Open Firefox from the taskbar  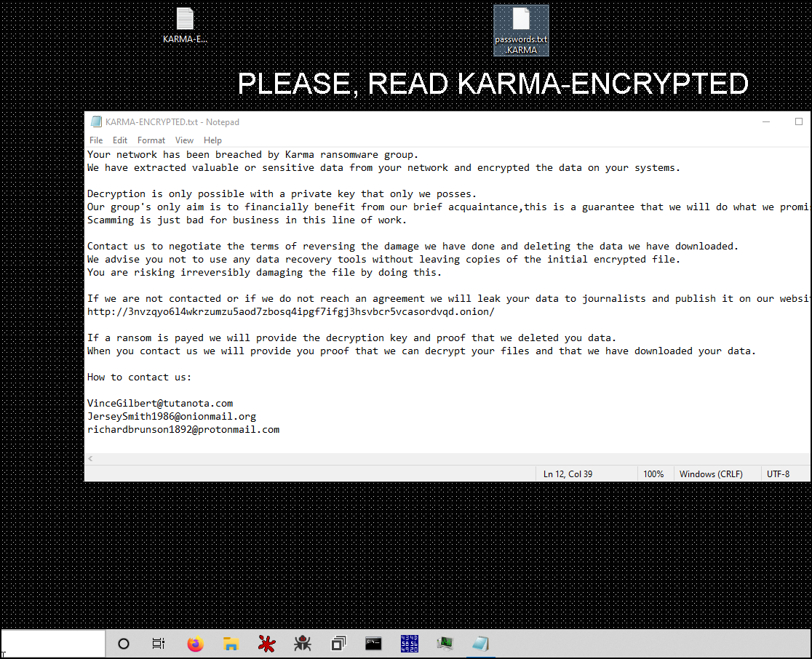(x=195, y=644)
